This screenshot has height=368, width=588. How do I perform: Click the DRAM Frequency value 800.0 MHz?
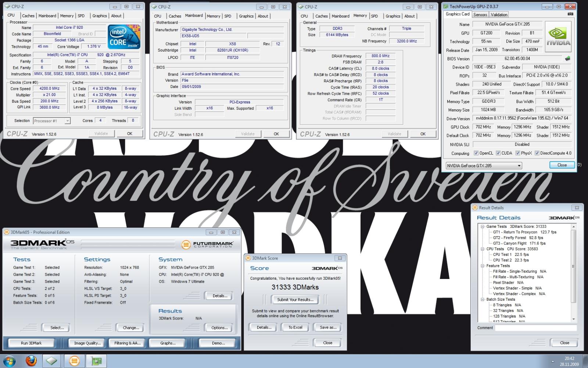(x=380, y=56)
